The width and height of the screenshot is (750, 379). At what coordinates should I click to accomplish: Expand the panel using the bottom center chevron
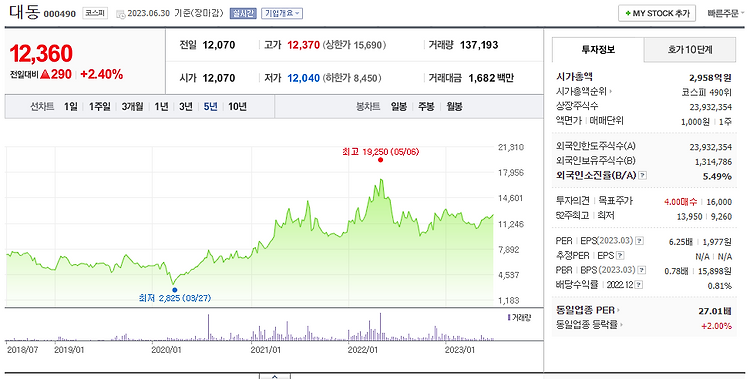click(x=275, y=376)
